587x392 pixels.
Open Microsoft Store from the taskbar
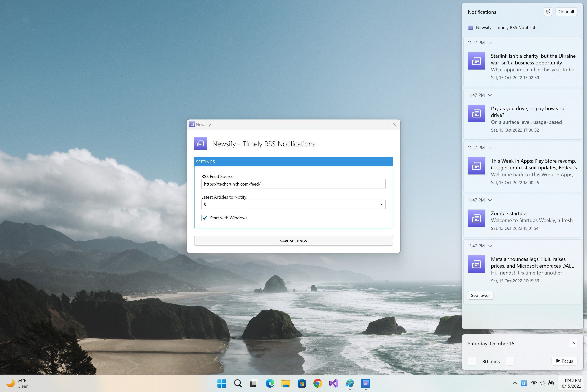[x=302, y=383]
